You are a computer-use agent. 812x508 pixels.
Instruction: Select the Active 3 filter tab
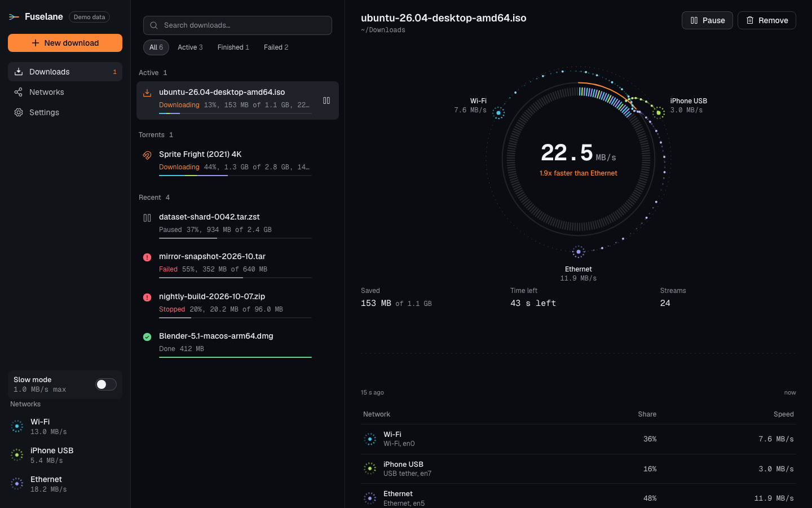[x=190, y=47]
